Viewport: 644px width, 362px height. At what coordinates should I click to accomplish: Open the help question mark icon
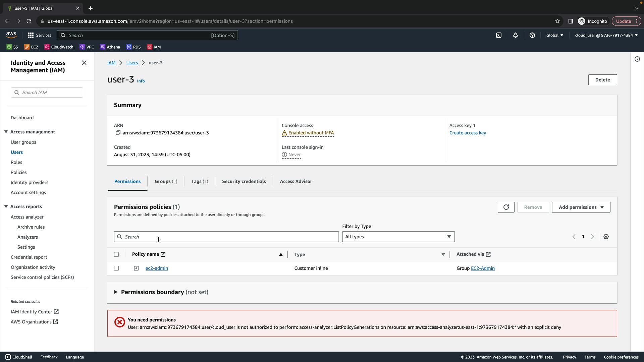[532, 35]
